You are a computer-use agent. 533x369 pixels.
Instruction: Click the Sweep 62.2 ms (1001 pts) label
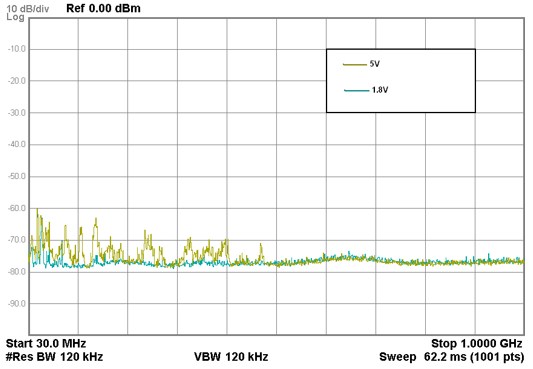[452, 357]
